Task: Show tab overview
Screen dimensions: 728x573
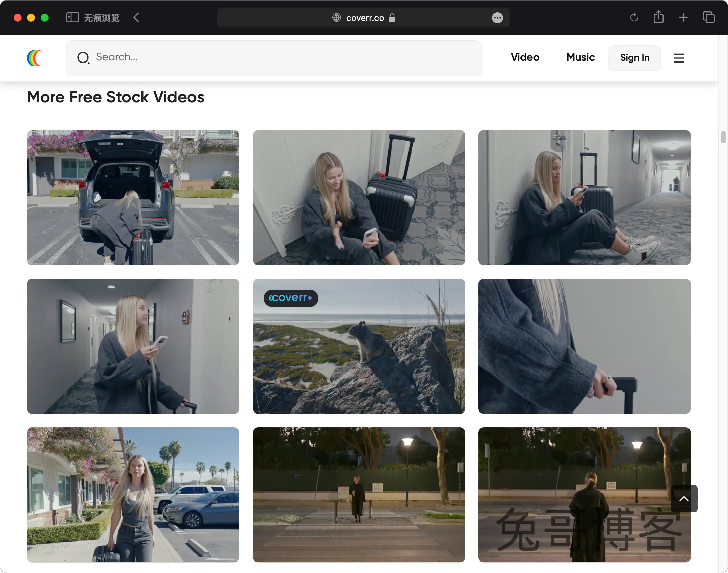Action: click(x=708, y=17)
